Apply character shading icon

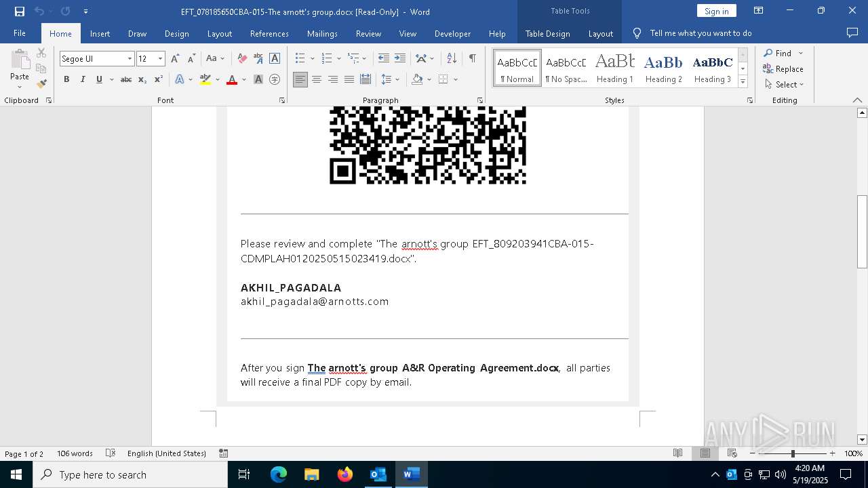(x=258, y=79)
